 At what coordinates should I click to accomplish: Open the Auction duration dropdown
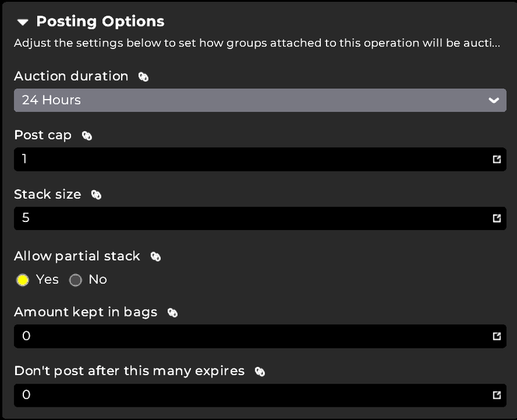[x=252, y=100]
